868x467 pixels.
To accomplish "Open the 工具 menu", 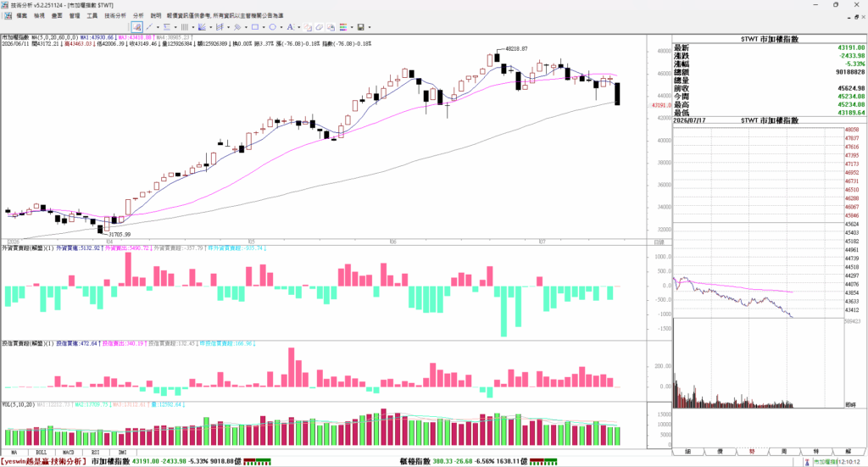I will click(x=92, y=15).
